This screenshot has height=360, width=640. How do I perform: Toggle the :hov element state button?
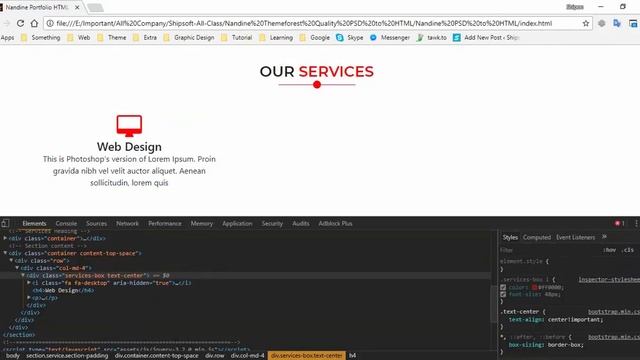coord(610,250)
